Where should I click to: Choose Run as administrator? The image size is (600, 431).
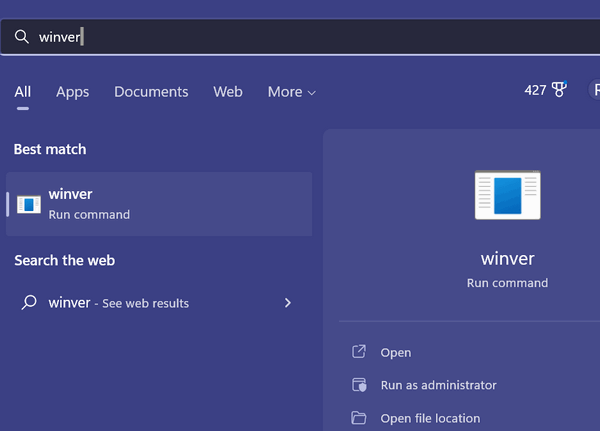(x=439, y=385)
